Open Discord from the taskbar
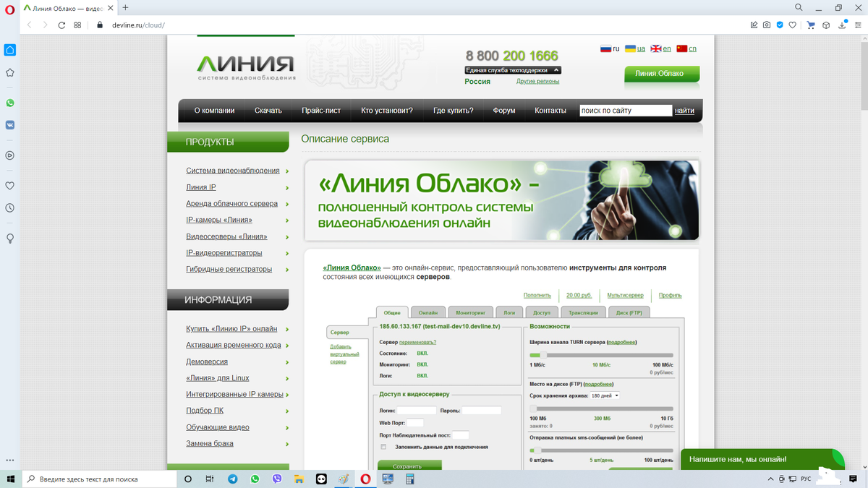This screenshot has height=488, width=868. point(320,479)
